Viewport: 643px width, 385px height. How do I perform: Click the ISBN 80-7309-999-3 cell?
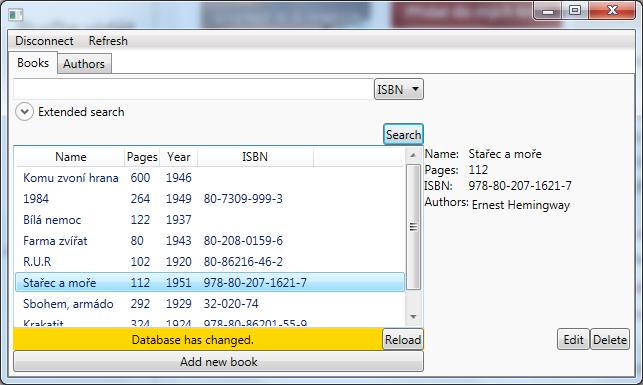coord(243,199)
